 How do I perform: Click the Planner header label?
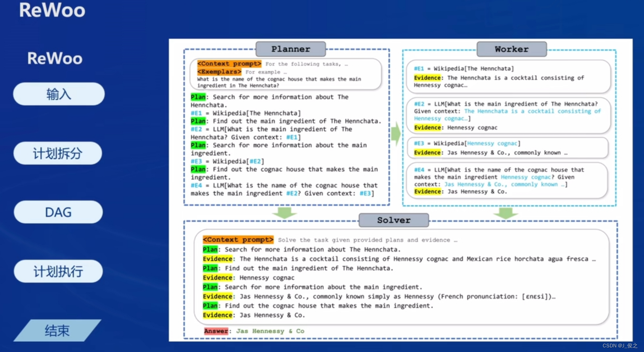click(291, 49)
